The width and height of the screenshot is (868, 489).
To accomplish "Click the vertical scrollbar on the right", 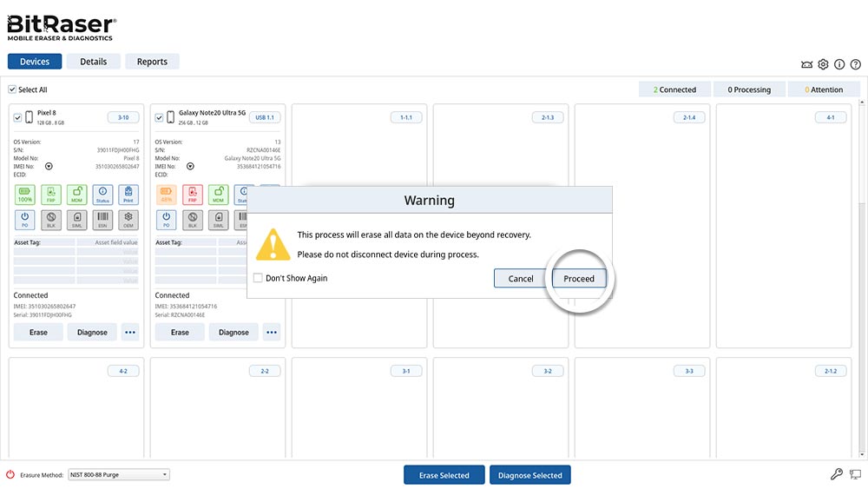I will tap(861, 277).
